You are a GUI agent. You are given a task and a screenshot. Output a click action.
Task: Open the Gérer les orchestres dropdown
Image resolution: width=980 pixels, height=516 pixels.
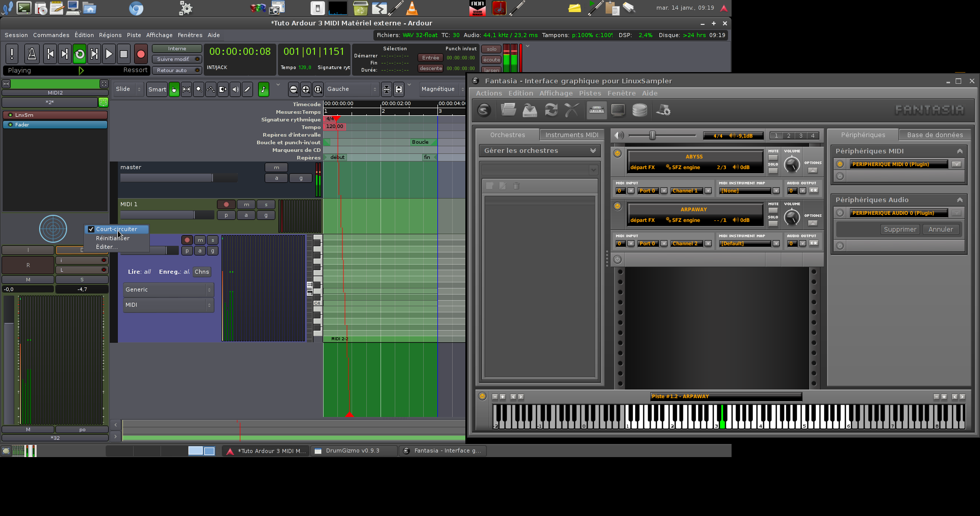click(540, 151)
